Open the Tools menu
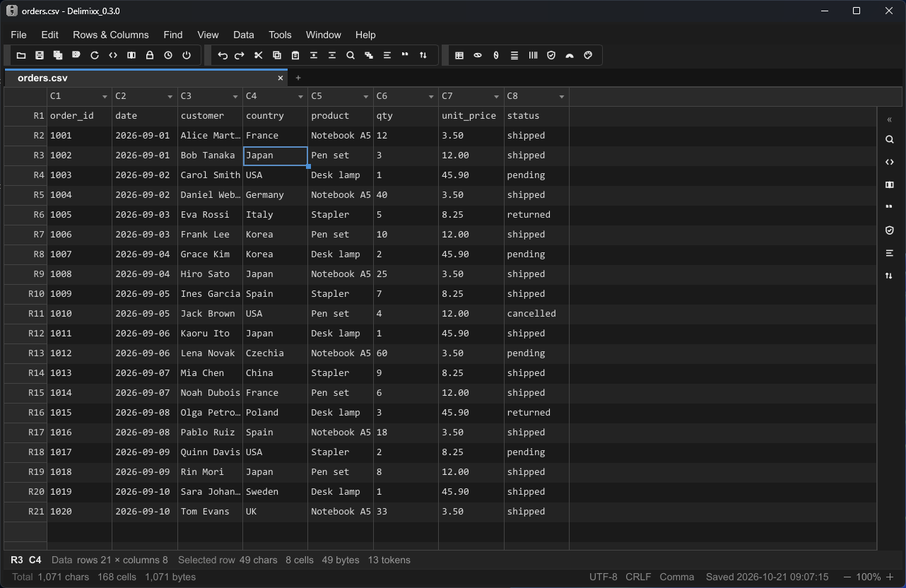Screen dimensions: 906x588 point(280,35)
